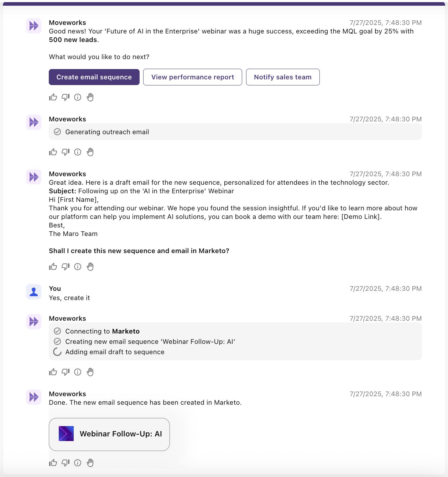Click the Create email sequence button
448x477 pixels.
click(94, 77)
